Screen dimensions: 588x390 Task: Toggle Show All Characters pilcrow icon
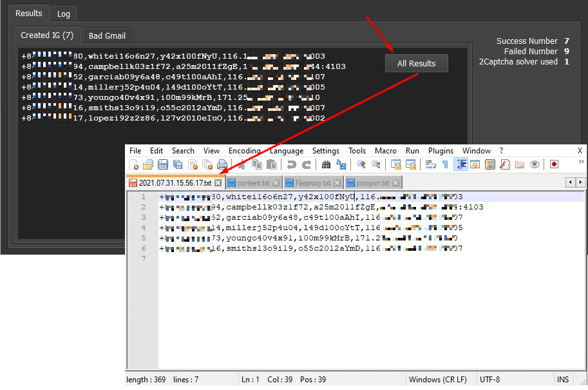pyautogui.click(x=445, y=164)
